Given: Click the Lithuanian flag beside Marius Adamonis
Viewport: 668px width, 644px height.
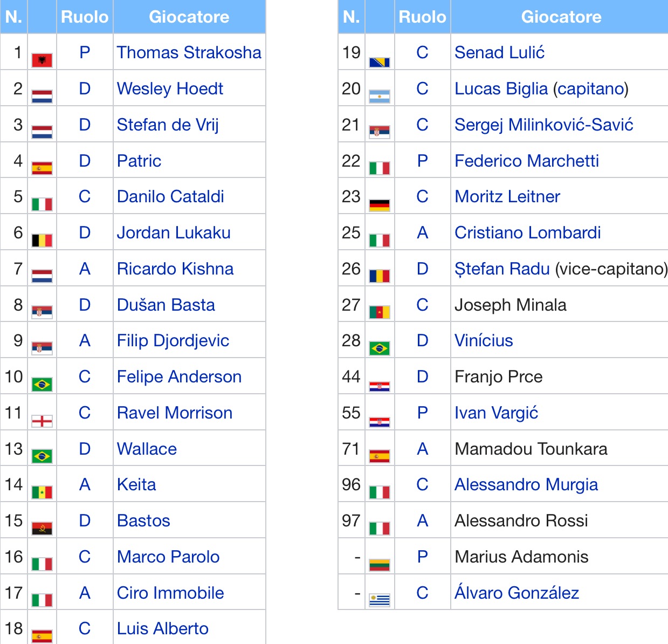Looking at the screenshot, I should click(x=380, y=565).
